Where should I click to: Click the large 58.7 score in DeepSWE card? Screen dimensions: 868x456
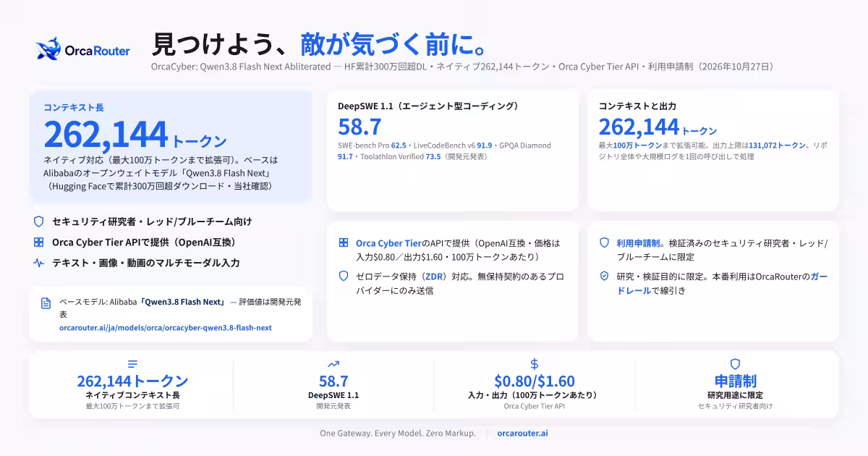pyautogui.click(x=359, y=127)
